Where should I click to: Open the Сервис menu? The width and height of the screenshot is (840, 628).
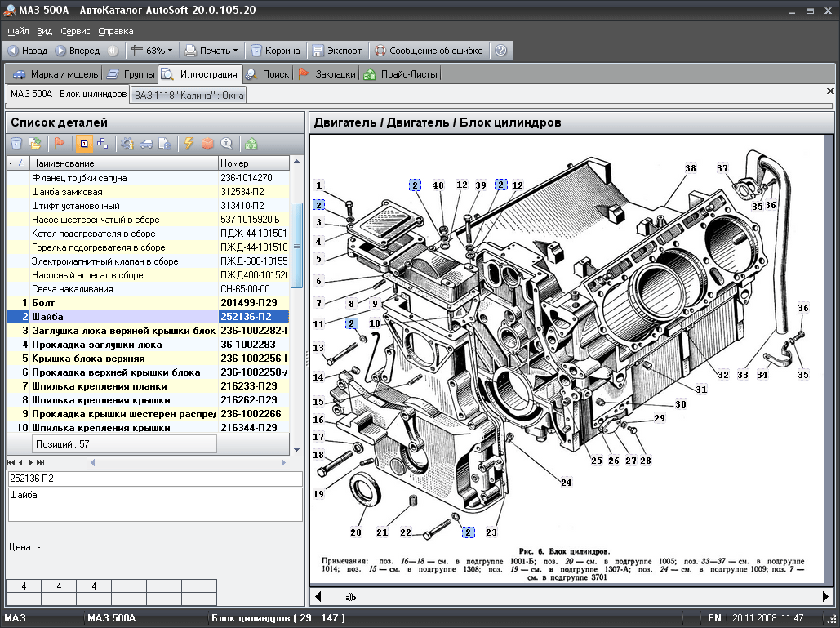click(x=75, y=31)
